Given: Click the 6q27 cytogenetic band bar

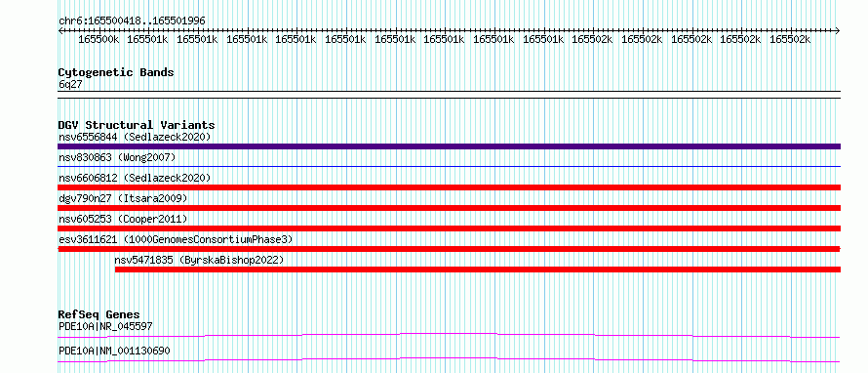Looking at the screenshot, I should tap(449, 95).
